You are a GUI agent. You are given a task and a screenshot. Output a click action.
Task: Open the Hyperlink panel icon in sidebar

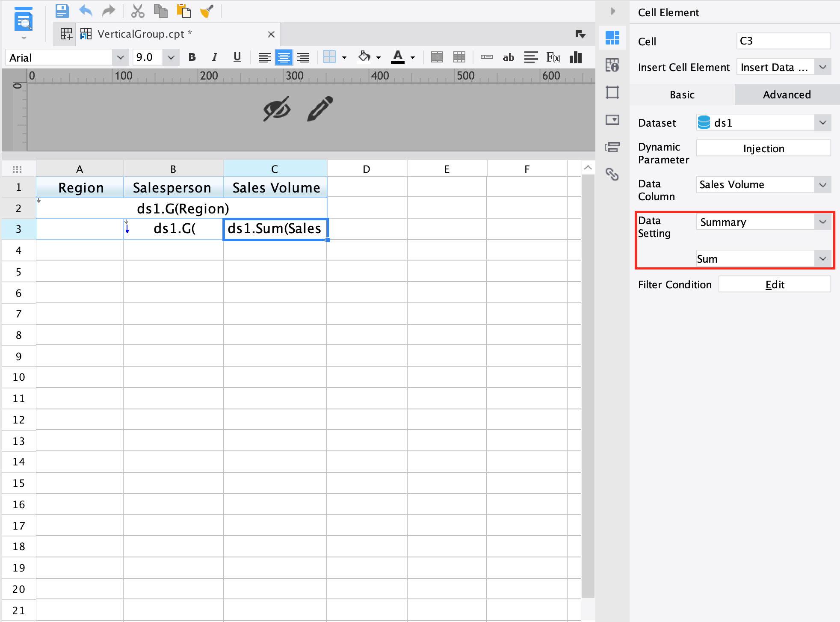point(612,175)
